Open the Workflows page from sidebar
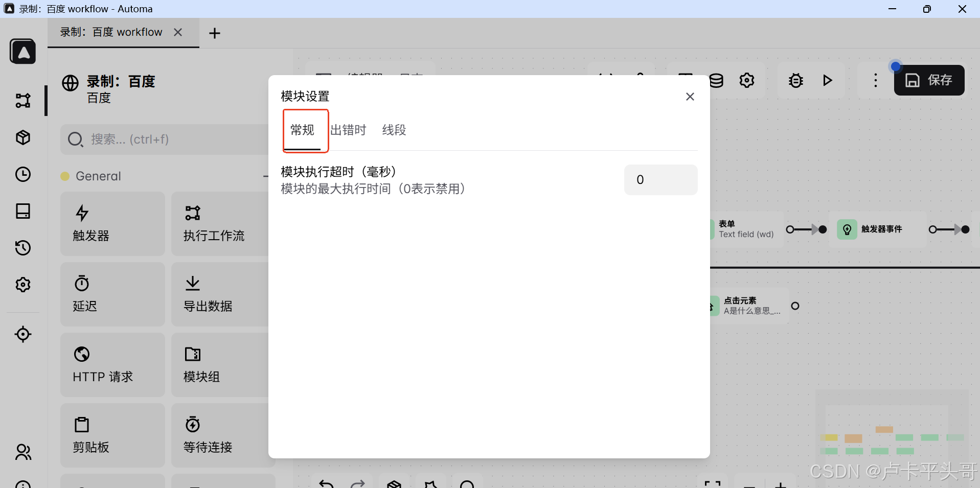The height and width of the screenshot is (488, 980). (x=23, y=100)
